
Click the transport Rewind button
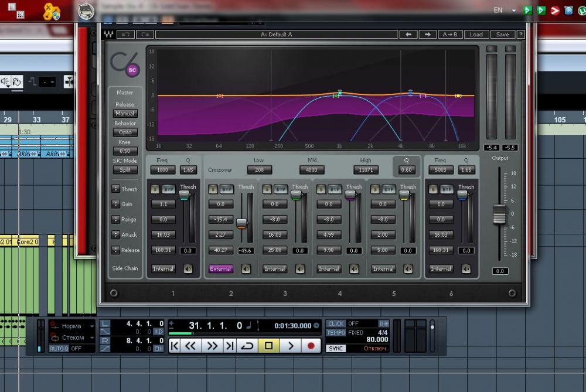click(190, 346)
